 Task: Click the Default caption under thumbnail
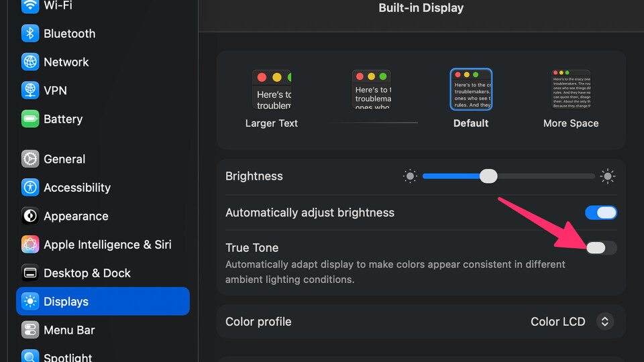[471, 123]
